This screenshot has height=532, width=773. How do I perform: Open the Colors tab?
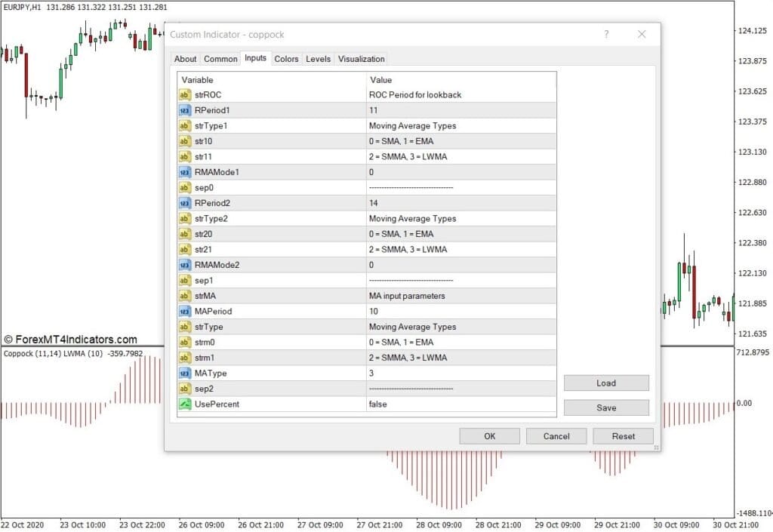[286, 59]
